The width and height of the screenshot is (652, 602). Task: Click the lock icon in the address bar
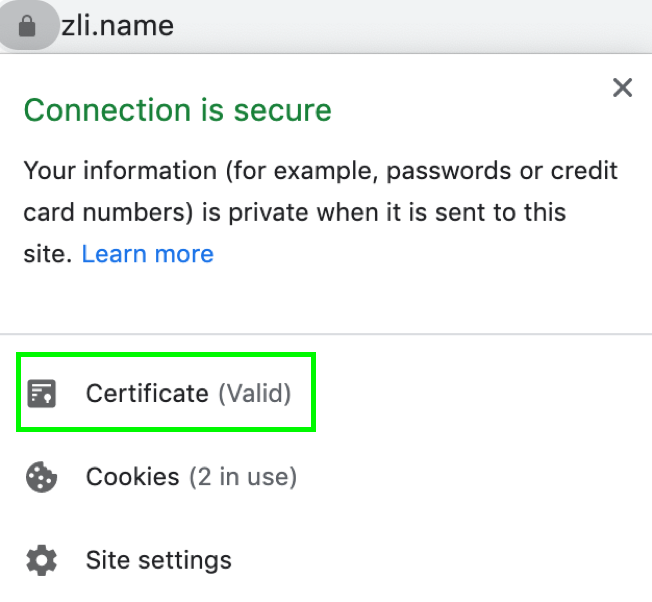(x=28, y=25)
